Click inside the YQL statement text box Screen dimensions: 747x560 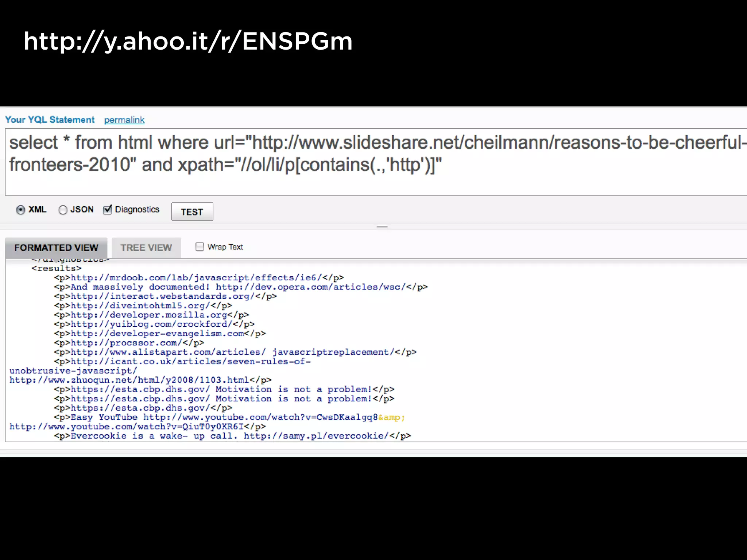pos(376,162)
